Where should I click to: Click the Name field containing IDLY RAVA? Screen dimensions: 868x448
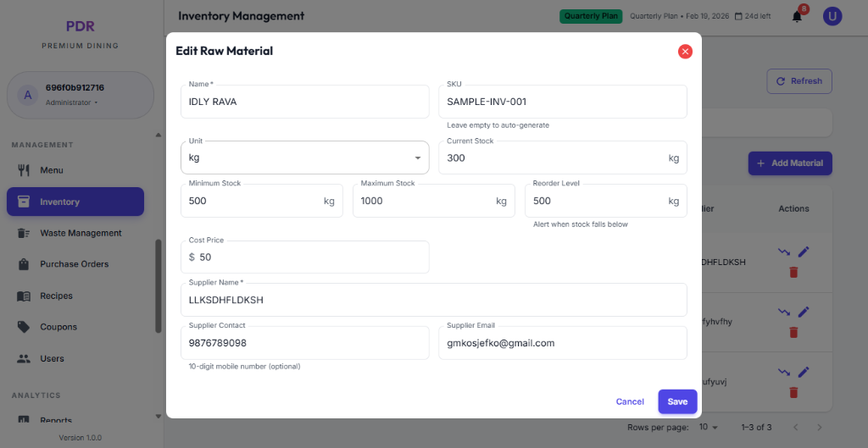(304, 102)
